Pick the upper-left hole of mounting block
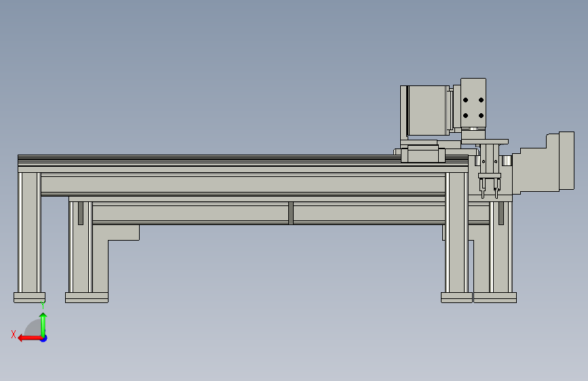This screenshot has height=381, width=588. [x=465, y=100]
